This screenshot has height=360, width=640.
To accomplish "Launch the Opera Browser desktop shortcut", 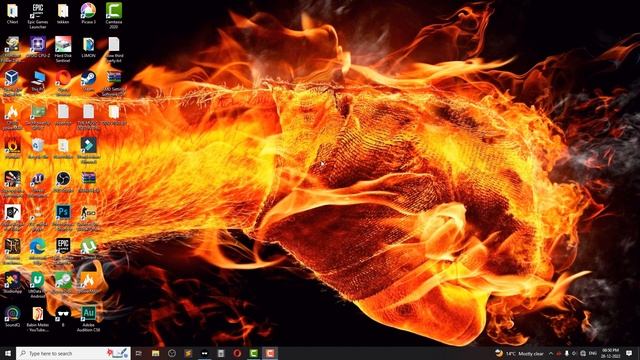I will click(63, 83).
